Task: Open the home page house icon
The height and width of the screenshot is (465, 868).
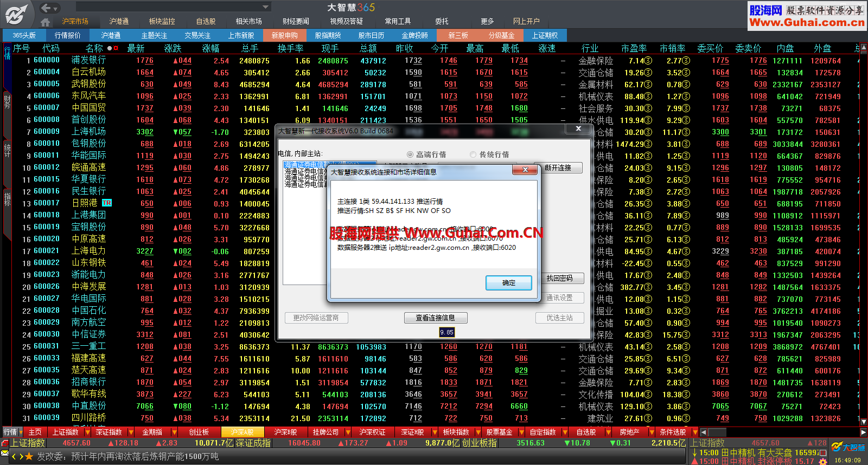Action: coord(45,22)
